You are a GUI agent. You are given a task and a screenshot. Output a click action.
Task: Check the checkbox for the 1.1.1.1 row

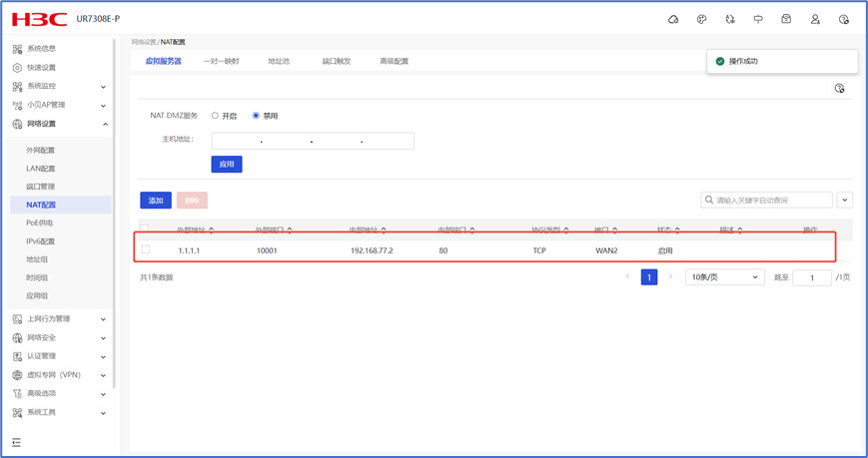146,250
